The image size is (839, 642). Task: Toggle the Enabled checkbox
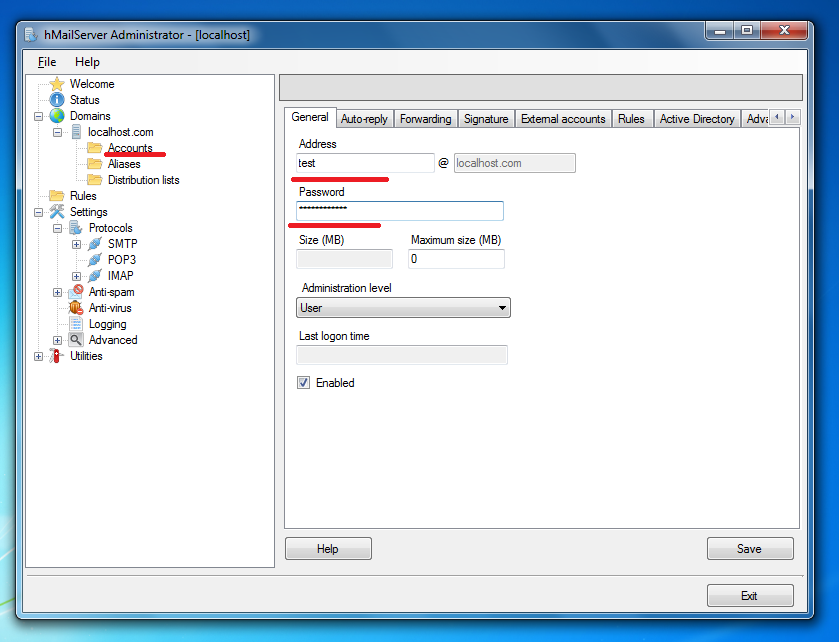(303, 383)
